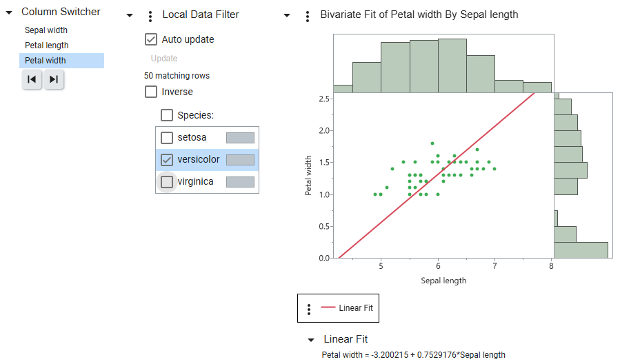620x364 pixels.
Task: Click the Update button
Action: (x=164, y=59)
